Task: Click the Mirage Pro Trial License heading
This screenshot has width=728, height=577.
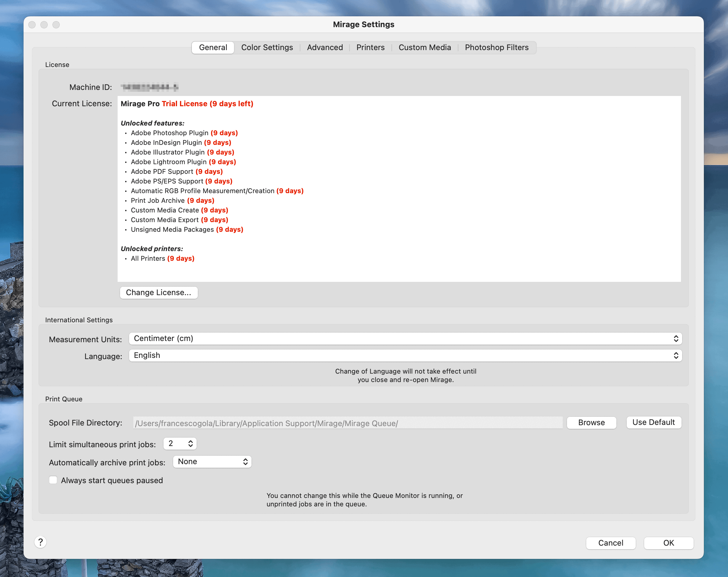Action: pyautogui.click(x=187, y=104)
